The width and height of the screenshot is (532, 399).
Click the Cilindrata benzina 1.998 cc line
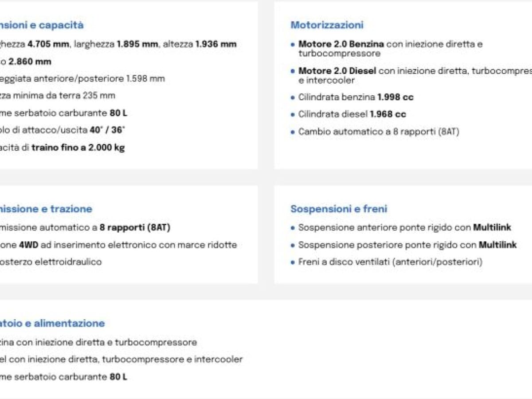click(356, 97)
